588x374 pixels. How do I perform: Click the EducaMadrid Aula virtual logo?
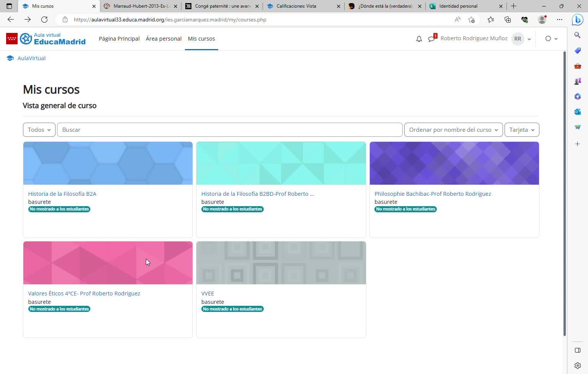pos(46,39)
